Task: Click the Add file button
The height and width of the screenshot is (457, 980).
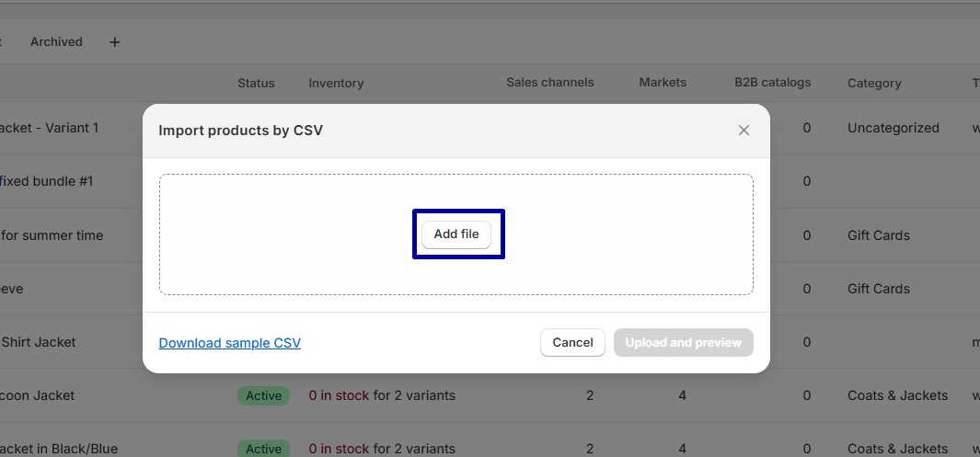Action: (456, 234)
